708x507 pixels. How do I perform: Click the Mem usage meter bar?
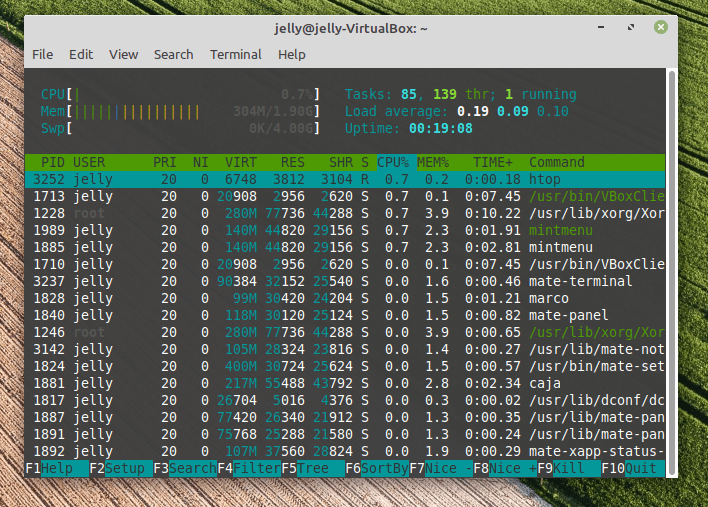[180, 112]
